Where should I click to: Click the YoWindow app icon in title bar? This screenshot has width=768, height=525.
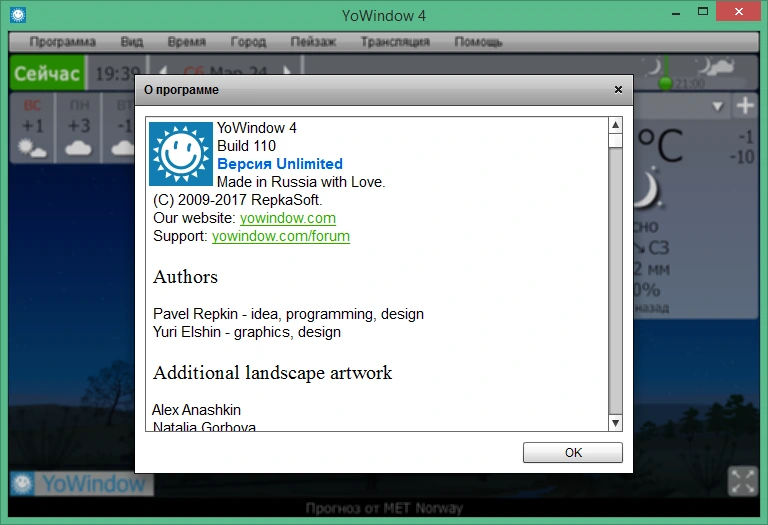pyautogui.click(x=18, y=15)
